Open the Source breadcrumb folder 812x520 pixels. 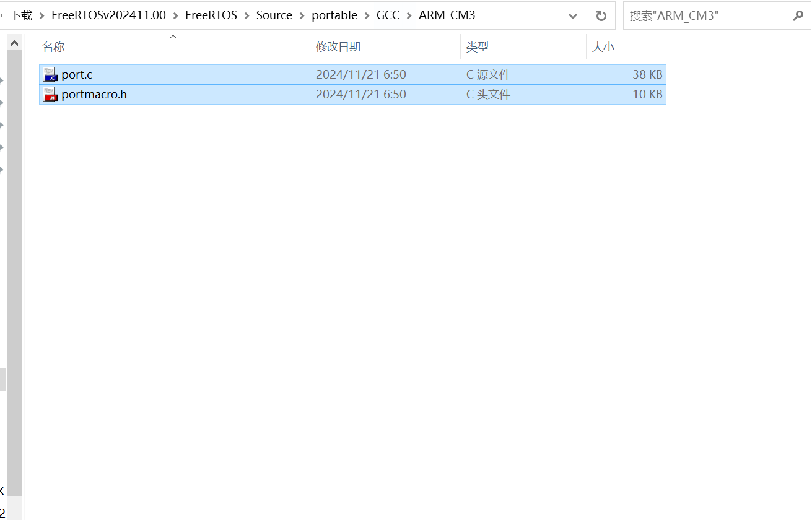click(x=274, y=15)
